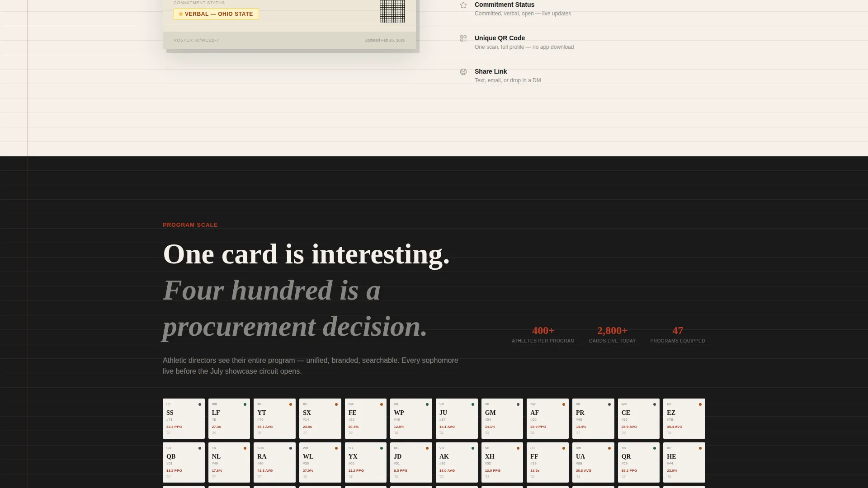Screen dimensions: 868x488
Task: Open the HE athlete mini card
Action: 684,462
